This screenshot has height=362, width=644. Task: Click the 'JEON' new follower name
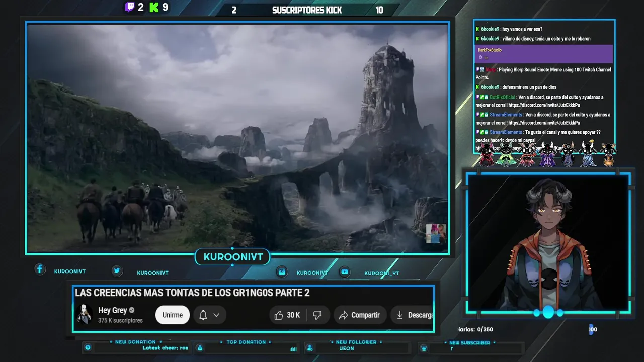pos(347,348)
